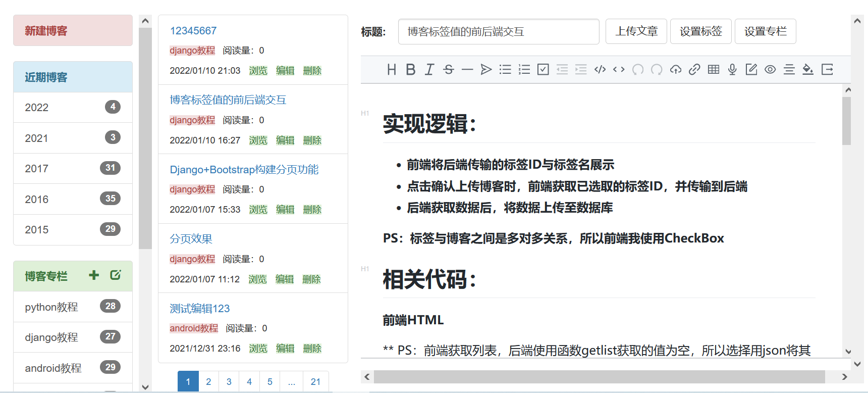Click 编辑 for 分页效果 blog

pos(285,279)
